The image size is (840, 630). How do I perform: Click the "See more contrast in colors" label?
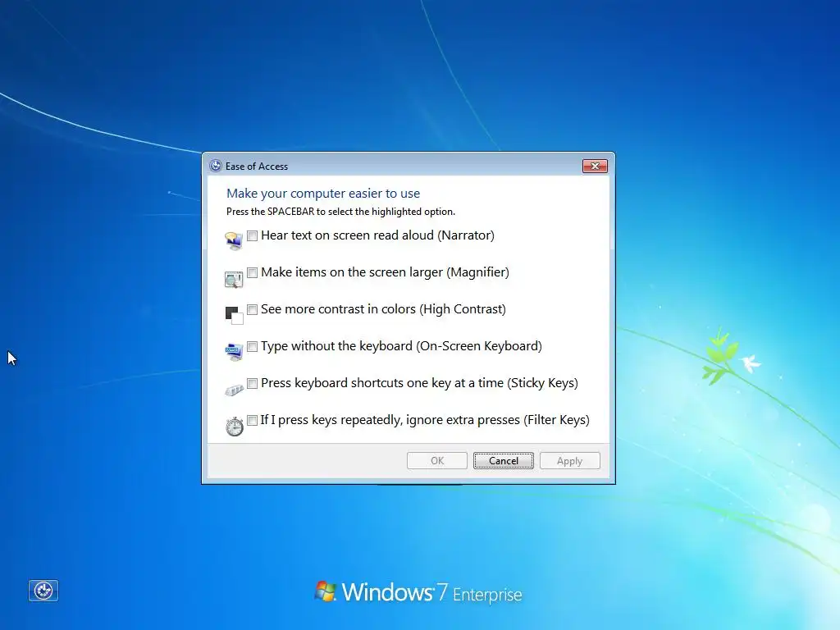pos(384,309)
